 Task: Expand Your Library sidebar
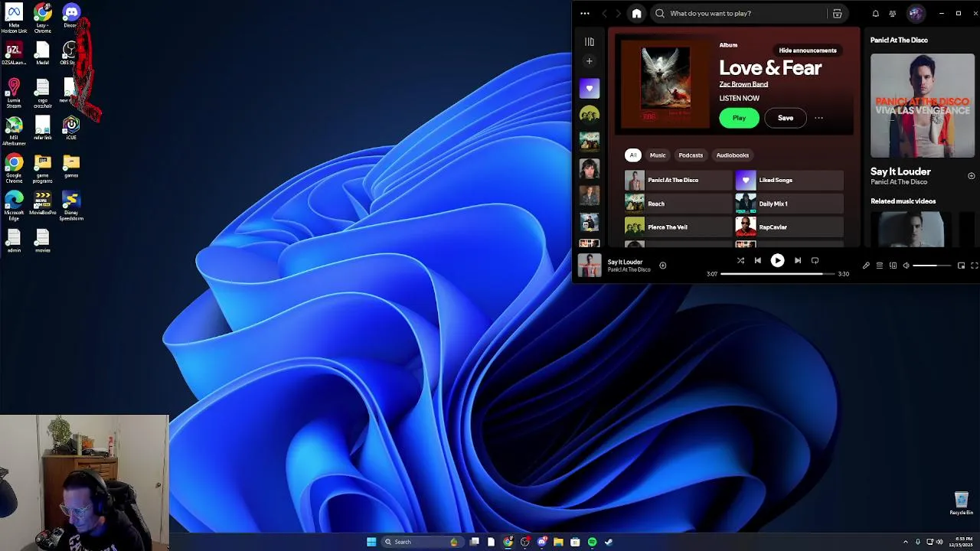[x=589, y=42]
